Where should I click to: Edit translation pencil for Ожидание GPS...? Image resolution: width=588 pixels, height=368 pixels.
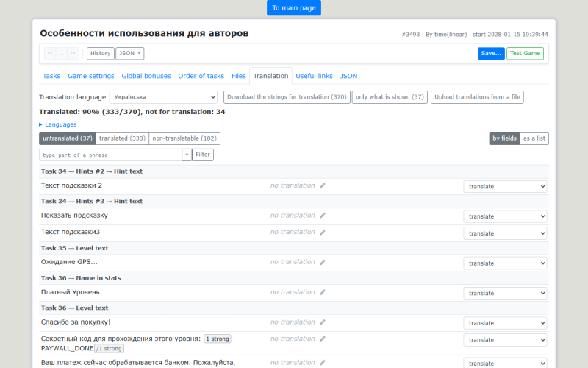tap(323, 262)
